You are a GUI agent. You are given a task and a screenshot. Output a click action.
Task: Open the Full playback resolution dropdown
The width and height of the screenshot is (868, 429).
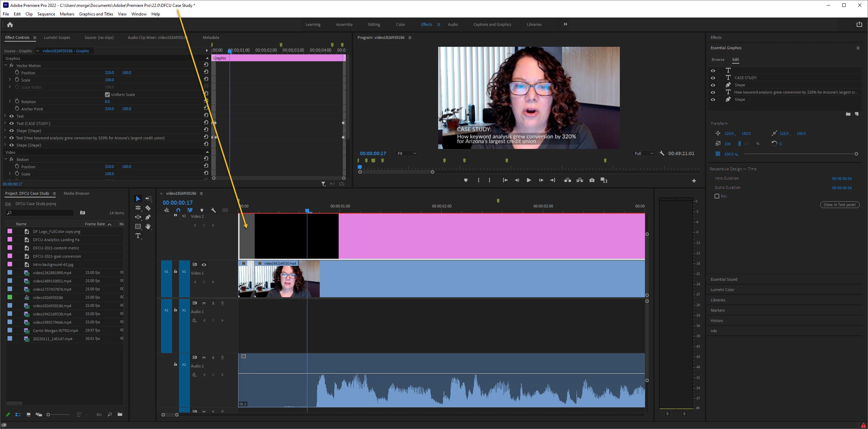(x=644, y=153)
